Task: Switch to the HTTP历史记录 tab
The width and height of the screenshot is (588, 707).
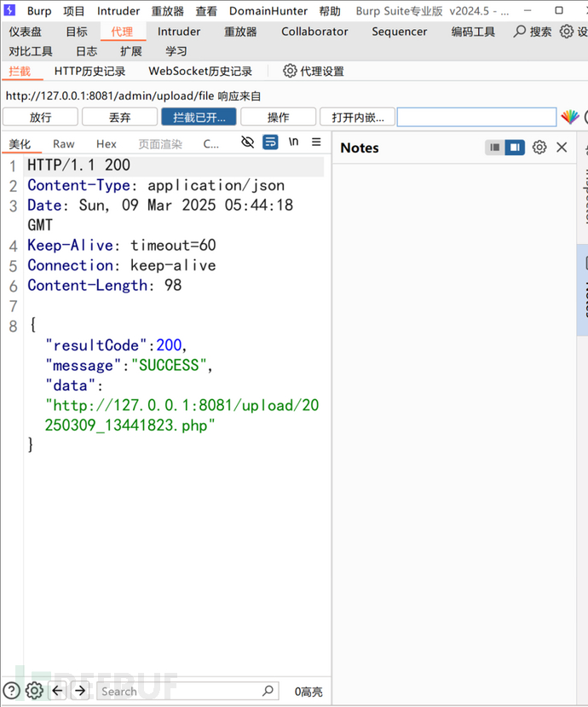Action: [89, 72]
